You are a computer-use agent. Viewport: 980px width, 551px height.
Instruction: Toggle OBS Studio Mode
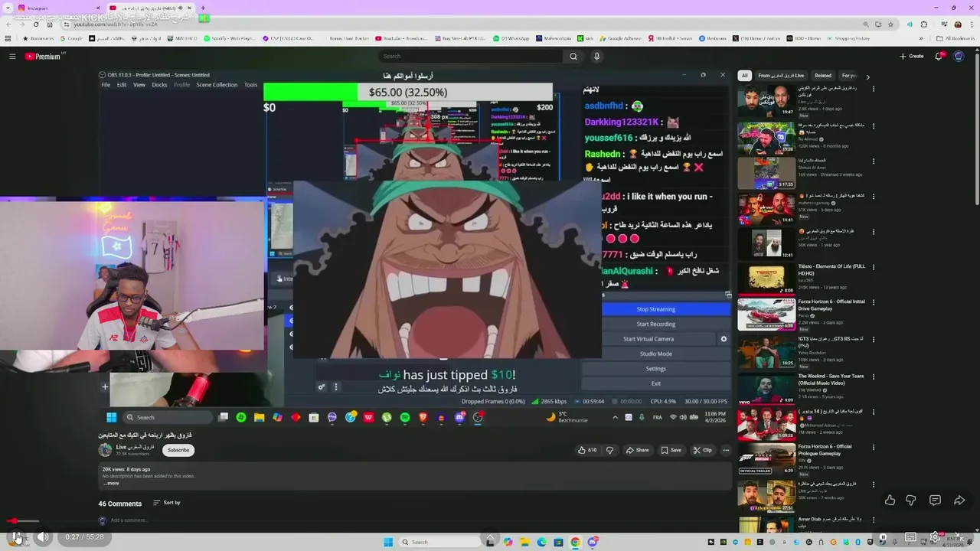click(x=655, y=354)
